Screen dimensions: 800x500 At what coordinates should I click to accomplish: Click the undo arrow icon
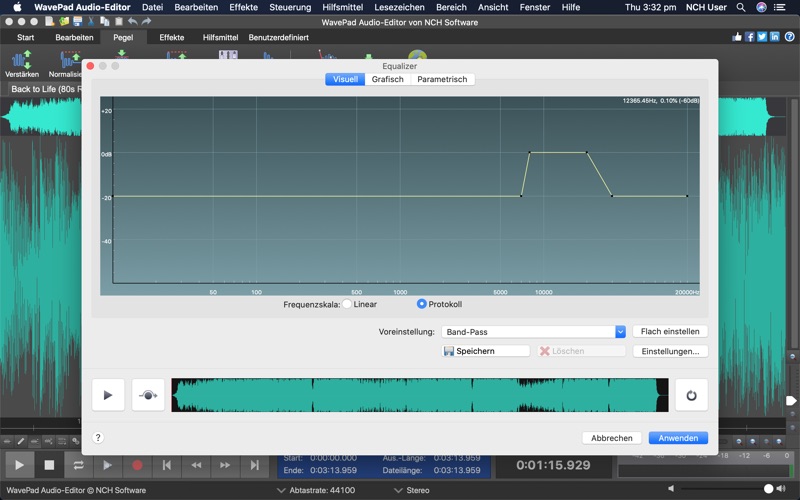coord(133,21)
